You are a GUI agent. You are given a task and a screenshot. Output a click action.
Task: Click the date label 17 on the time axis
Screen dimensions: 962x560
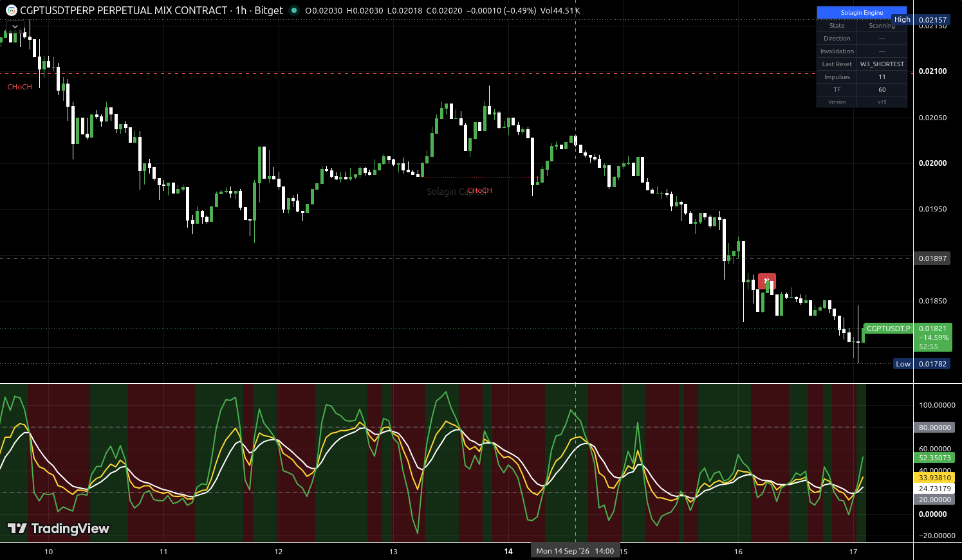click(853, 552)
